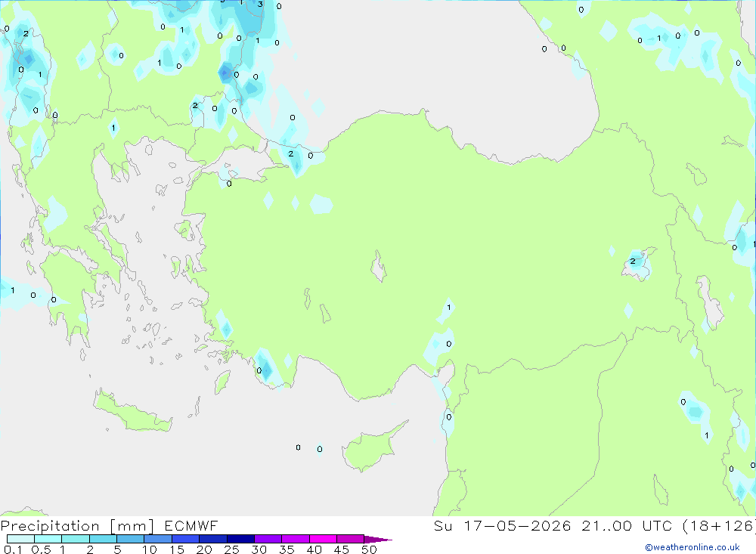The image size is (756, 554).
Task: Pick the 15–20 mm legend color swatch
Action: tap(185, 539)
